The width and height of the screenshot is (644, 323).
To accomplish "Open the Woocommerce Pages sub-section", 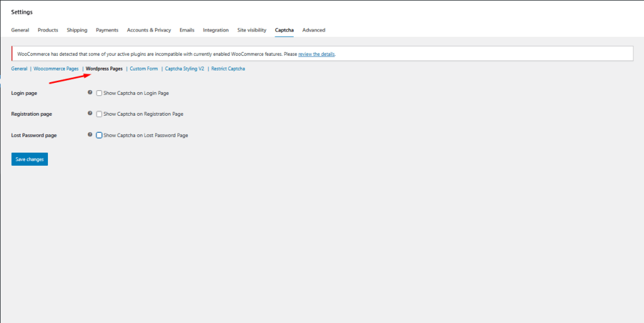I will (56, 68).
